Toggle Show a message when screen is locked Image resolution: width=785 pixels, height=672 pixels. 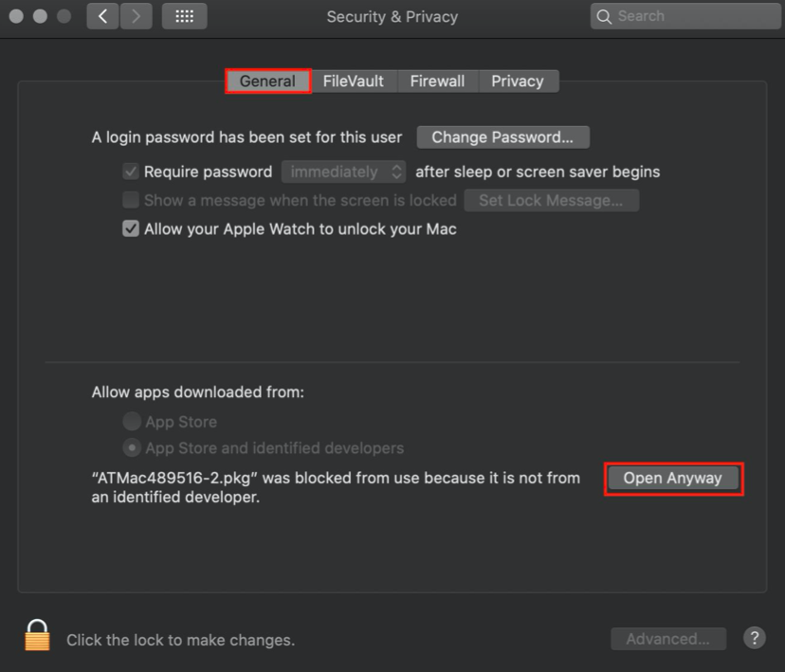pyautogui.click(x=130, y=200)
